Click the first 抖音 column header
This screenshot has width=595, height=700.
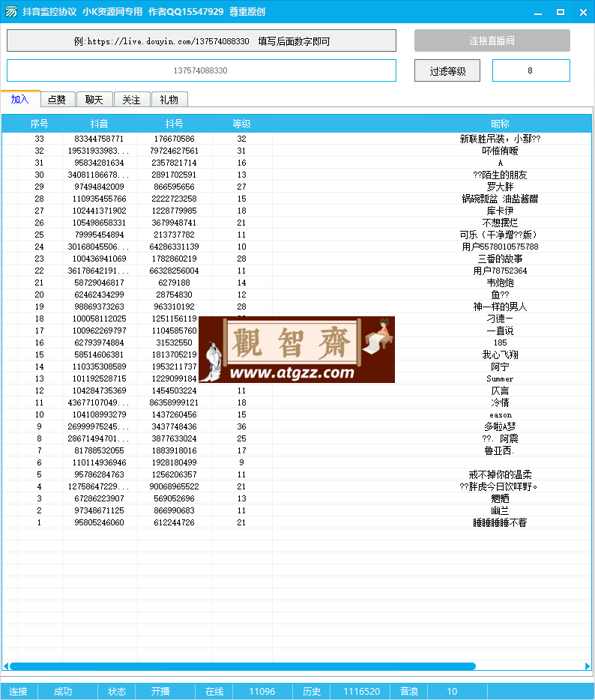[99, 124]
